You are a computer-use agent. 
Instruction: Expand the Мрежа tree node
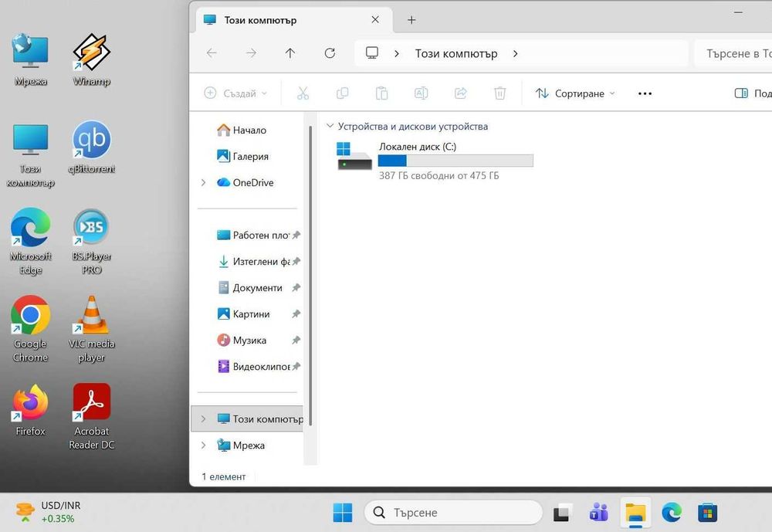tap(203, 446)
